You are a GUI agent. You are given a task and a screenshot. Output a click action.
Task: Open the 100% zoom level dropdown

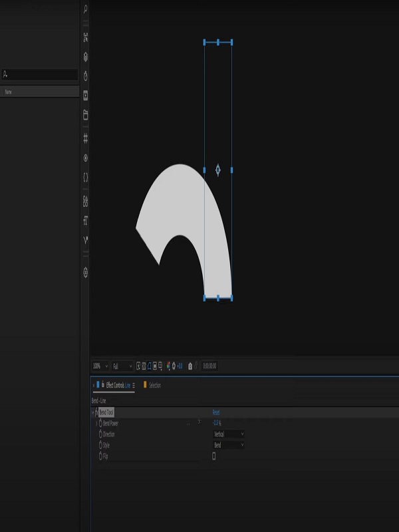(x=100, y=366)
